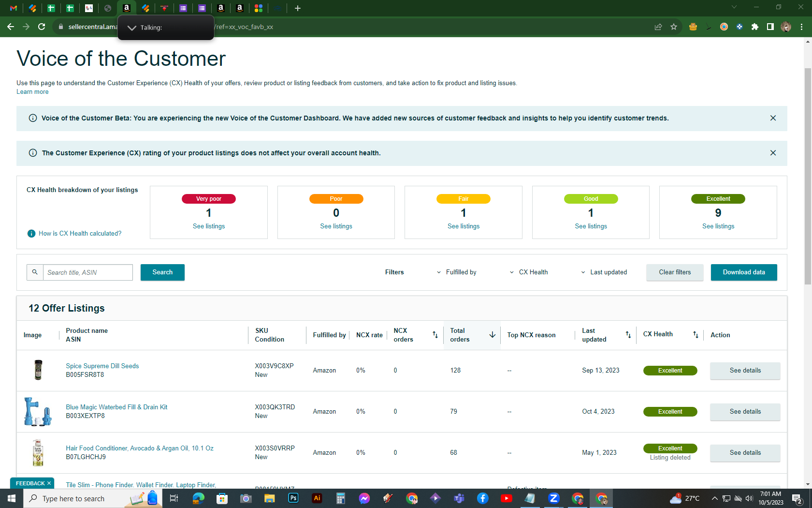
Task: Open the info icon for CX Health calculation
Action: (x=31, y=234)
